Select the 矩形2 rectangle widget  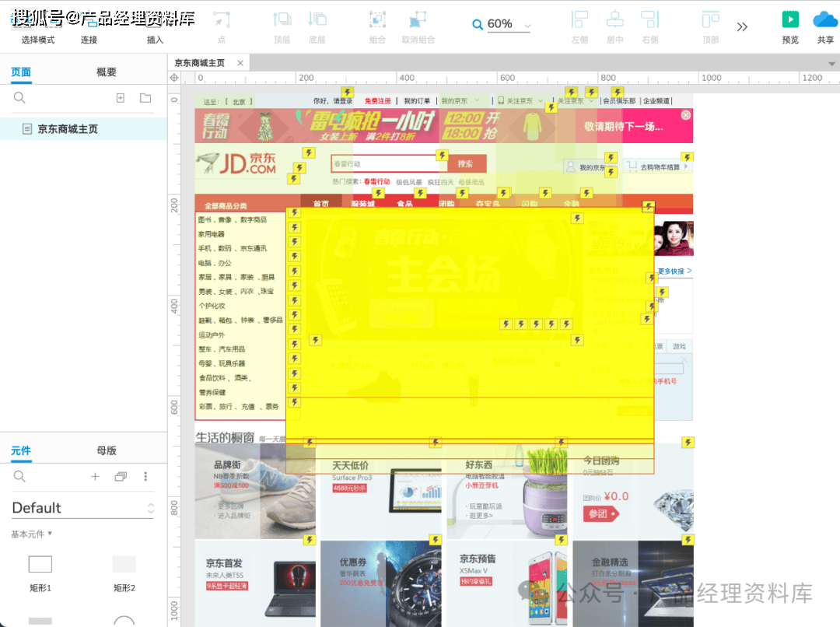pyautogui.click(x=124, y=573)
